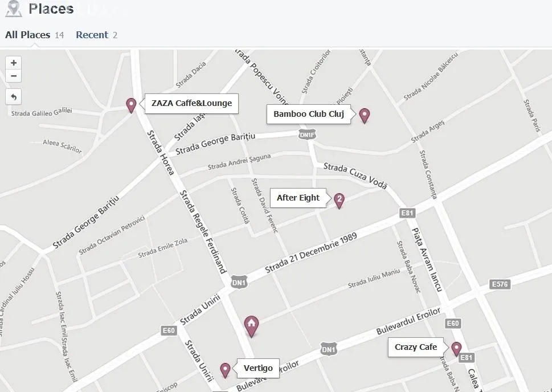Click the Places location icon in header
The height and width of the screenshot is (392, 552).
[13, 9]
